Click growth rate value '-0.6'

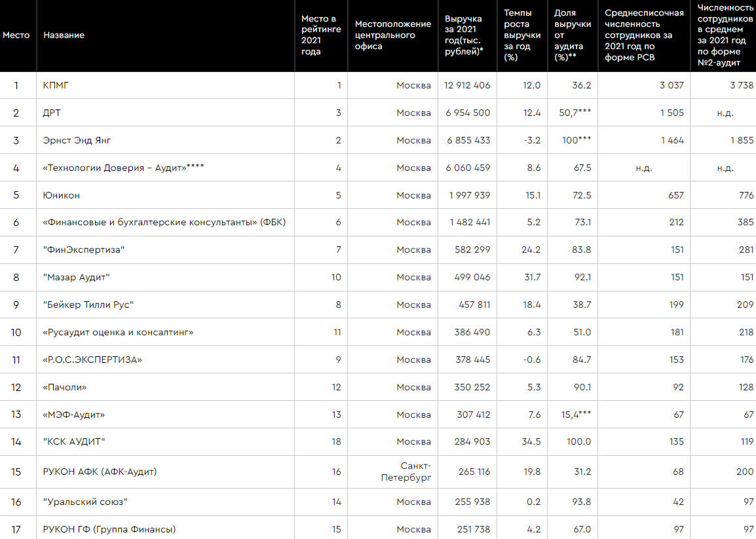tap(533, 360)
